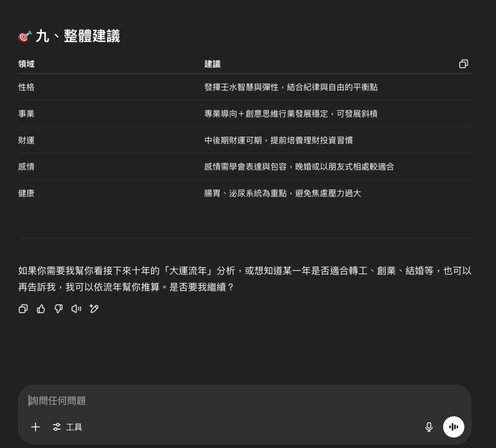
Task: Click the 性格 table row
Action: click(27, 87)
